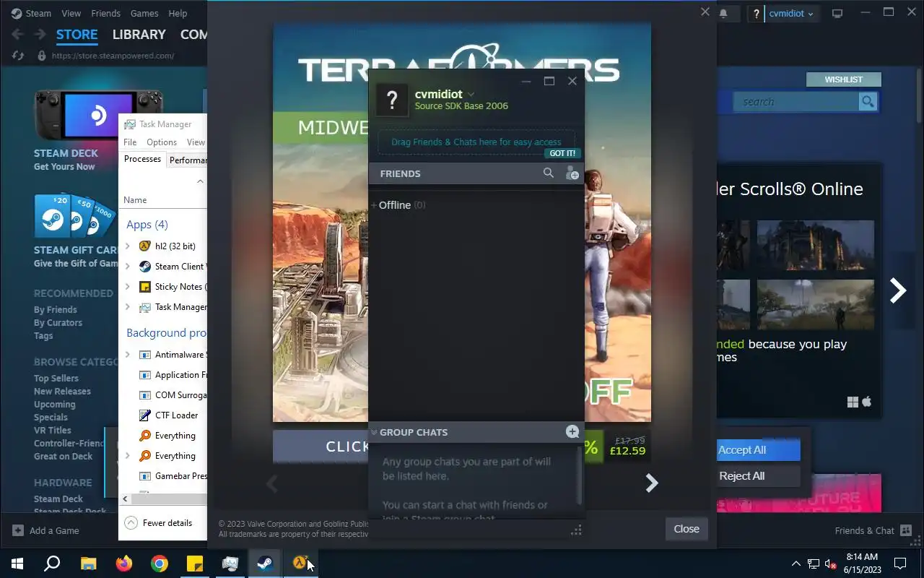Image resolution: width=924 pixels, height=578 pixels.
Task: Click the 8:14 AM clock
Action: coord(862,557)
